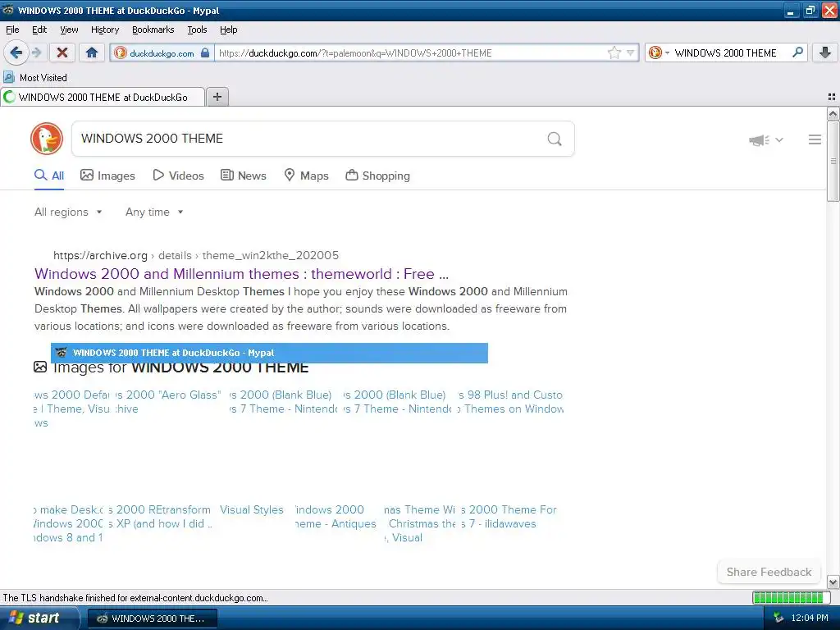Go forward with the Forward arrow button
Screen dimensions: 840x630
coord(36,52)
